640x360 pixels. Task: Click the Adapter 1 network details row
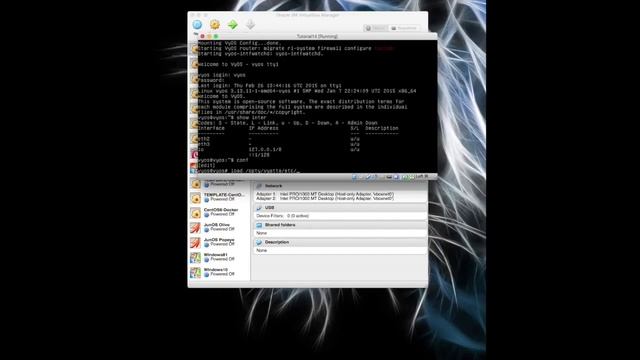325,194
